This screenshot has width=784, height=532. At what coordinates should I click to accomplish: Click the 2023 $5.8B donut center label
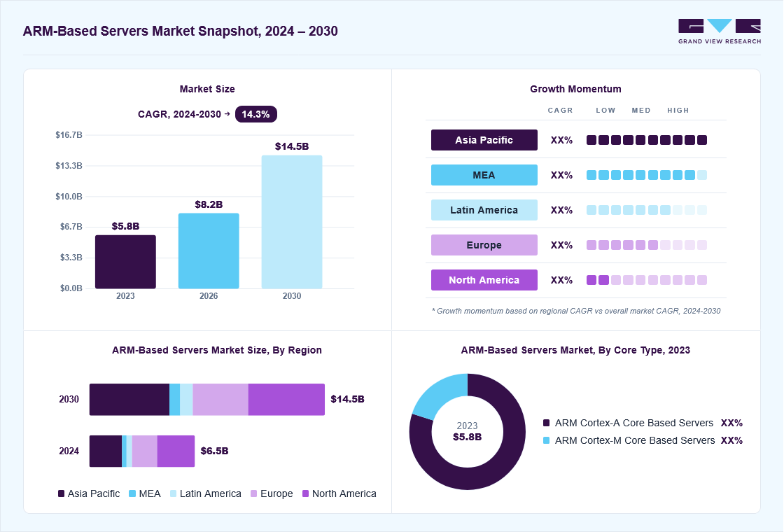[x=468, y=431]
